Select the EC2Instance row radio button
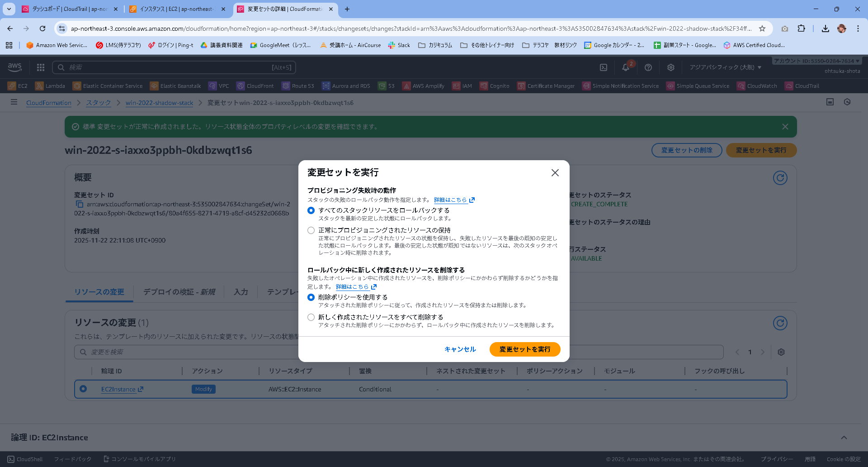 [x=83, y=389]
